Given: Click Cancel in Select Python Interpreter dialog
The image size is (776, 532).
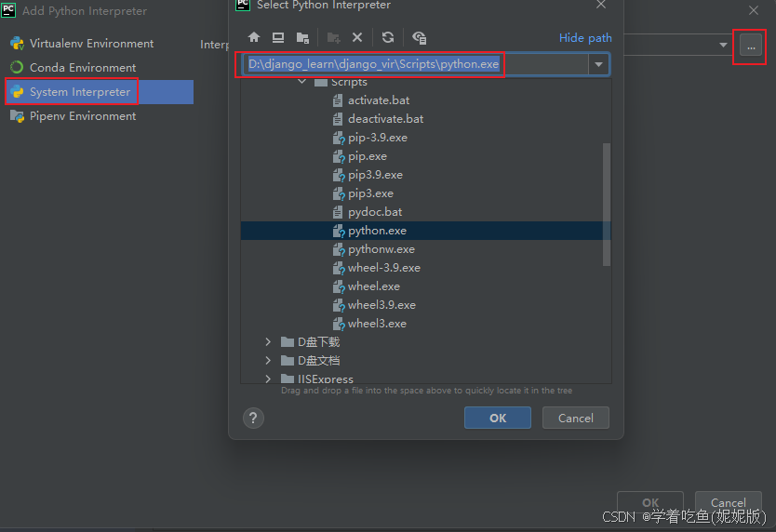Looking at the screenshot, I should (576, 419).
